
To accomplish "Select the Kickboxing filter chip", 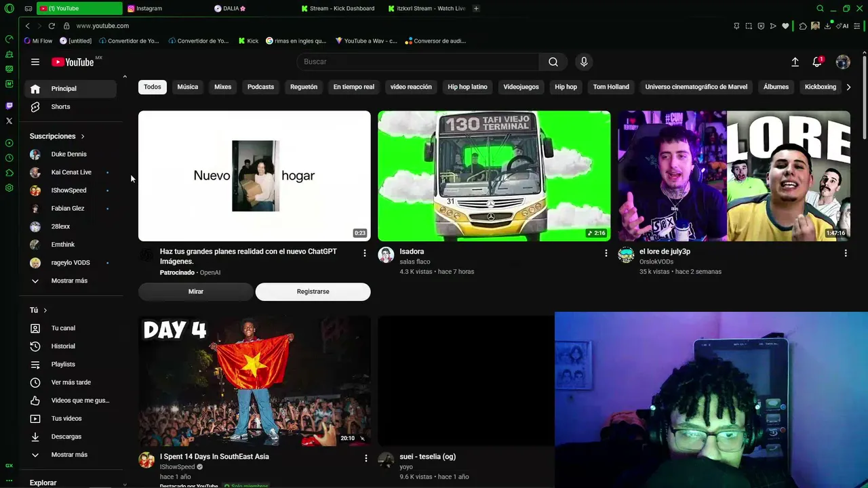I will [x=821, y=87].
